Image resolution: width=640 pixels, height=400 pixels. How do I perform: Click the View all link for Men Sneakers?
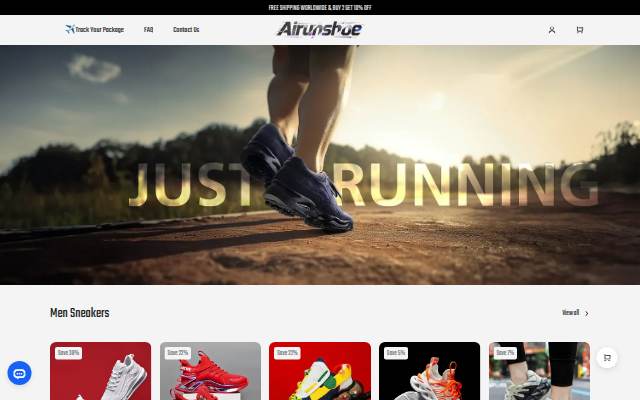tap(571, 313)
